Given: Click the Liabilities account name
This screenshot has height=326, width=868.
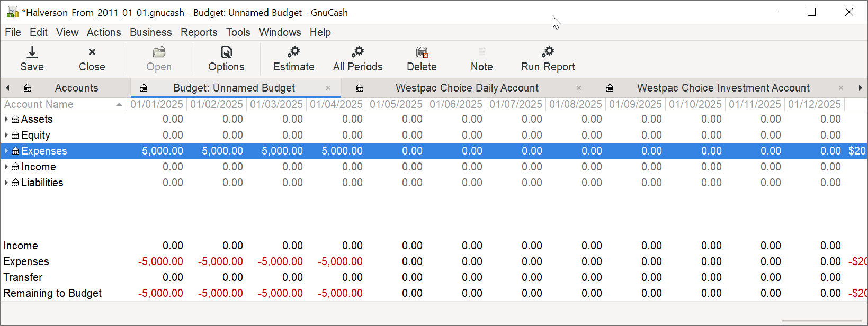Looking at the screenshot, I should pos(42,183).
